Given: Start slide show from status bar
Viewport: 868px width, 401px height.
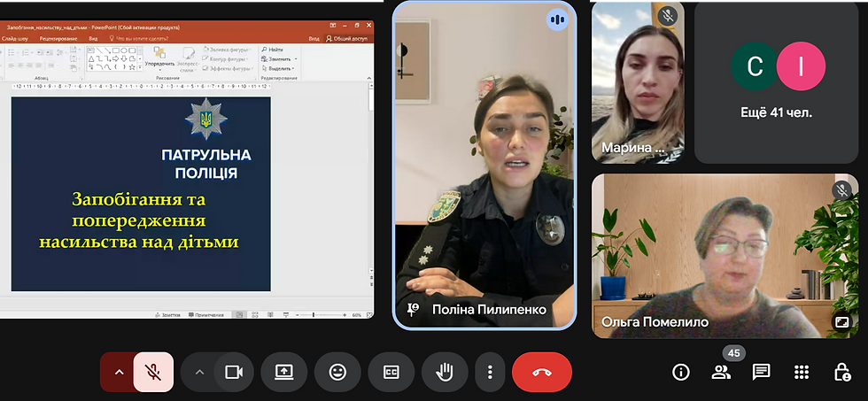Looking at the screenshot, I should point(285,315).
